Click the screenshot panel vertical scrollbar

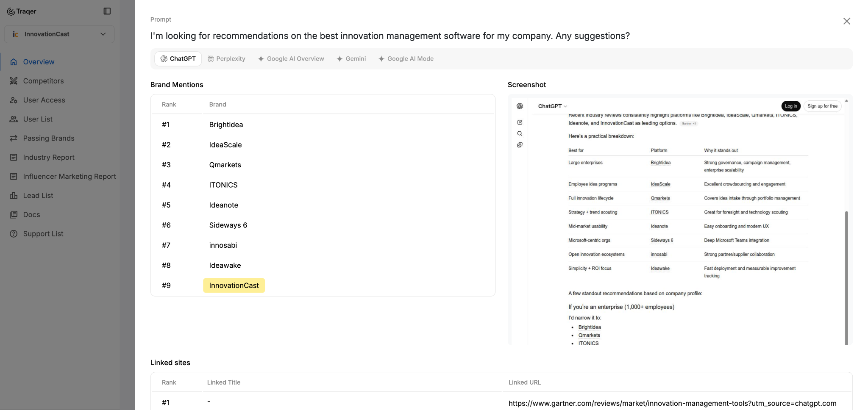(x=846, y=277)
